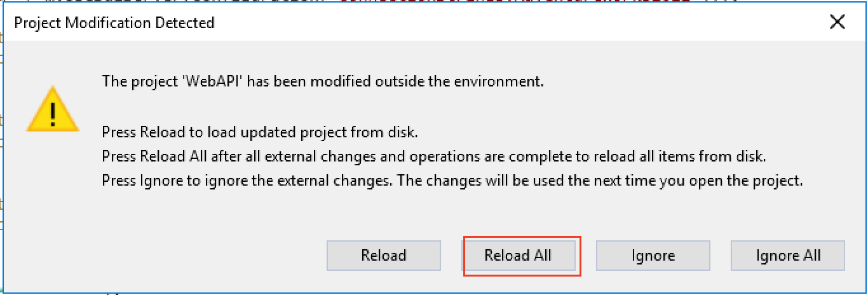The height and width of the screenshot is (295, 868).
Task: Choose the Ignore button
Action: tap(653, 256)
